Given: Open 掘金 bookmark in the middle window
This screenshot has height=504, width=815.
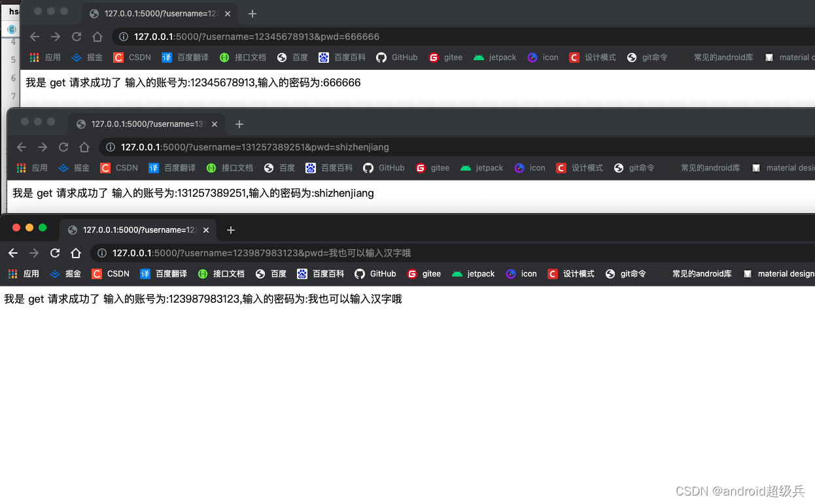Looking at the screenshot, I should (x=74, y=168).
